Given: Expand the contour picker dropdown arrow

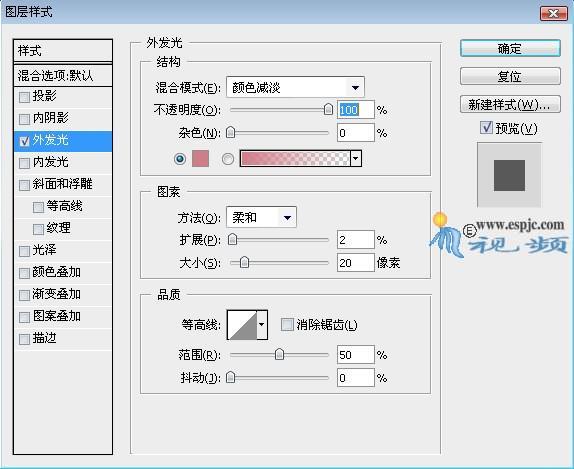Looking at the screenshot, I should coord(262,325).
